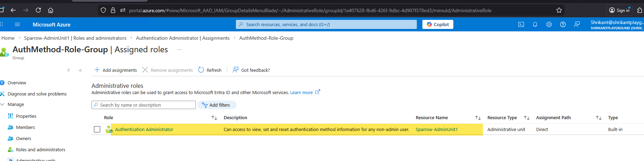Open Roles and administrators in left menu

point(40,149)
